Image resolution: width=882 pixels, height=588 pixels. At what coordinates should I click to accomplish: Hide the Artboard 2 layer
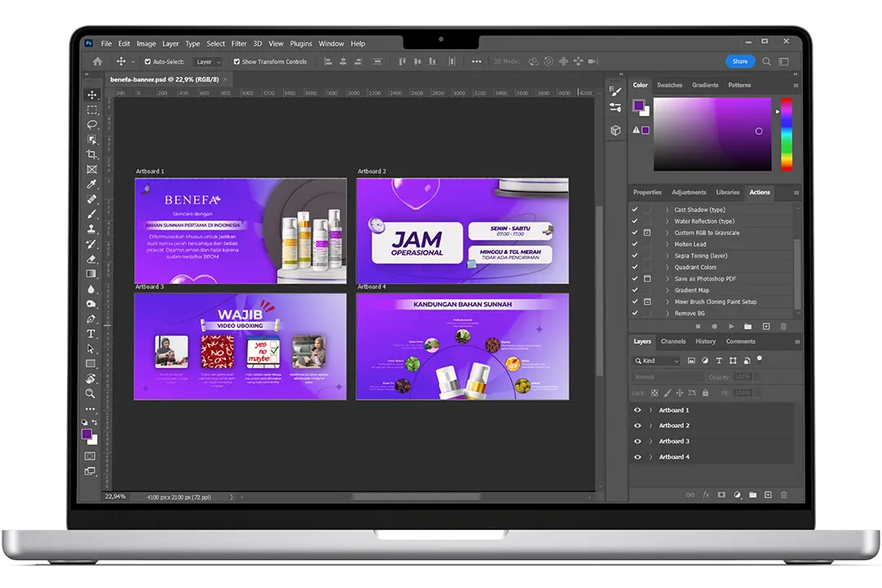click(x=638, y=425)
